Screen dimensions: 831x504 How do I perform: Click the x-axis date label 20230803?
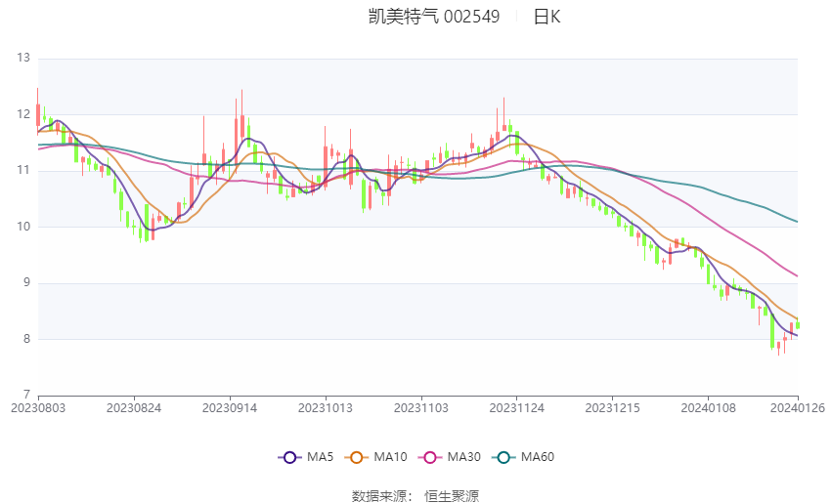38,408
